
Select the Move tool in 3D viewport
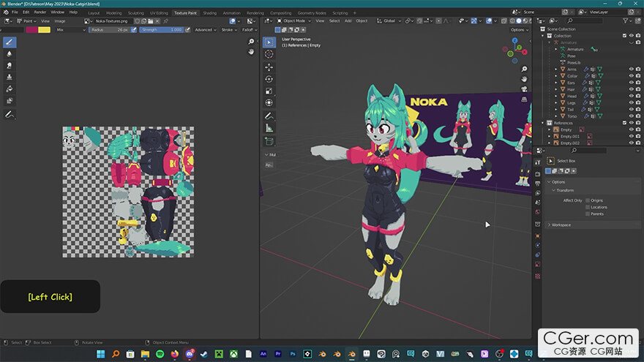click(x=269, y=67)
